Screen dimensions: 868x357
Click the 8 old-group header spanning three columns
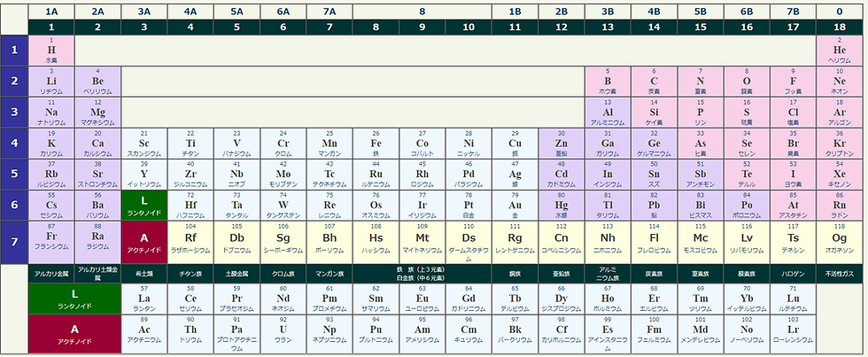point(422,12)
